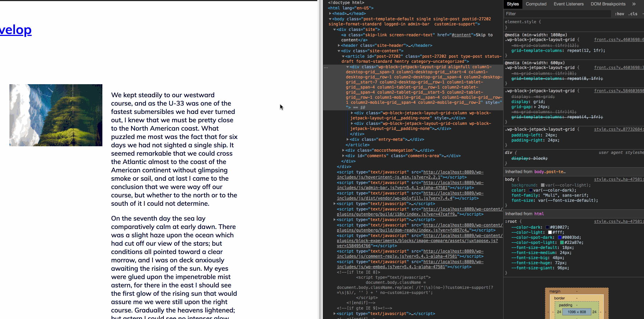This screenshot has height=319, width=644.
Task: Click the mountain landscape image in article
Action: click(x=56, y=115)
